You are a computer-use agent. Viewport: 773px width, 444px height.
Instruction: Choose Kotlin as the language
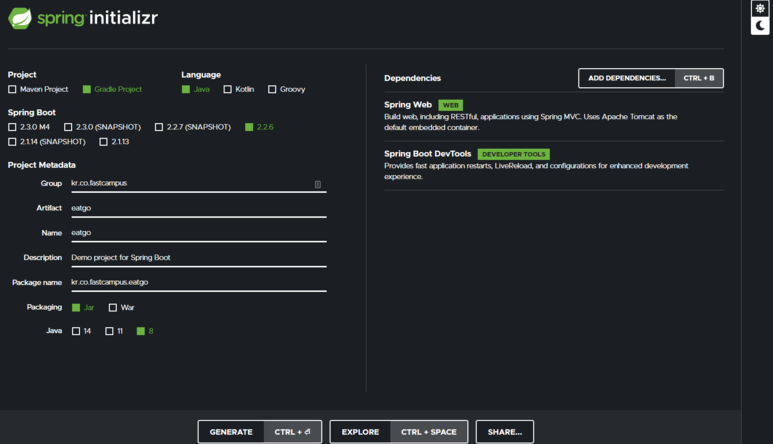point(228,90)
